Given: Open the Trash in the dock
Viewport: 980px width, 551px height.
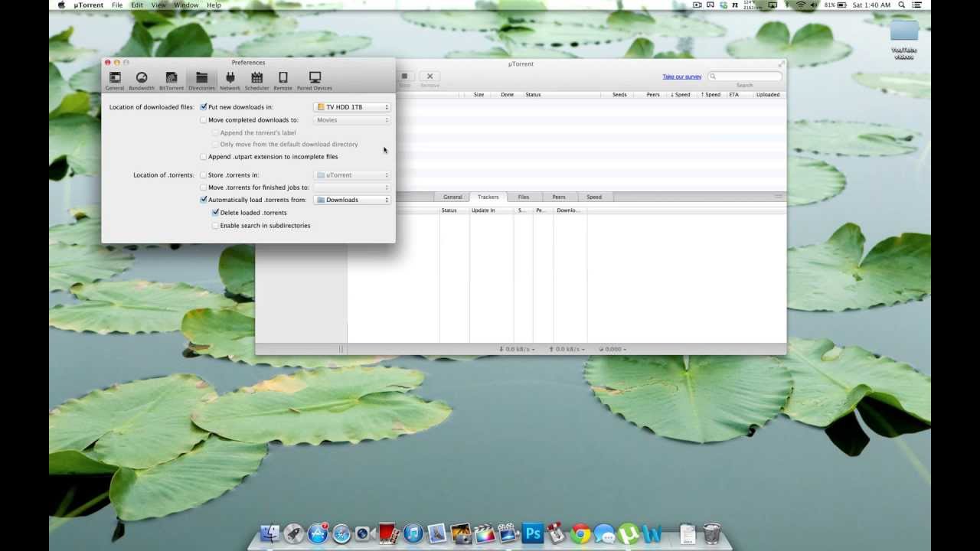Looking at the screenshot, I should (711, 533).
